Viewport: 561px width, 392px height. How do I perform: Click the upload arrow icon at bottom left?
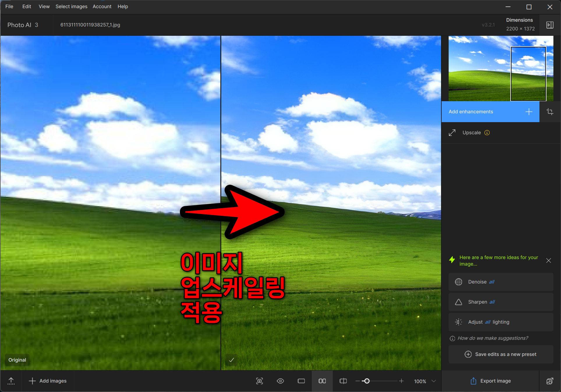tap(11, 381)
